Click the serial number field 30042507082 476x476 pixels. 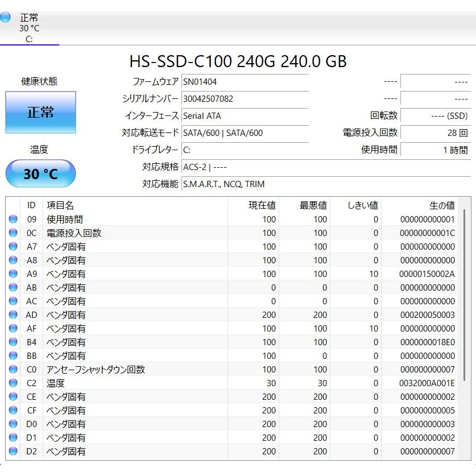coord(245,99)
